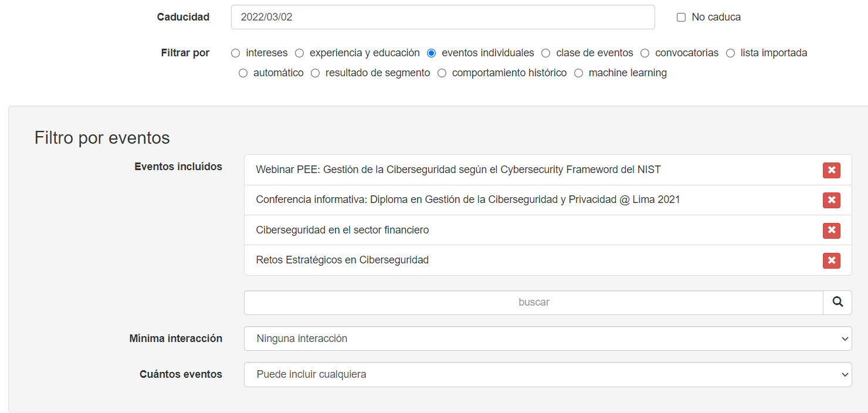Viewport: 868px width, 413px height.
Task: Check the No caduca checkbox
Action: pyautogui.click(x=681, y=18)
